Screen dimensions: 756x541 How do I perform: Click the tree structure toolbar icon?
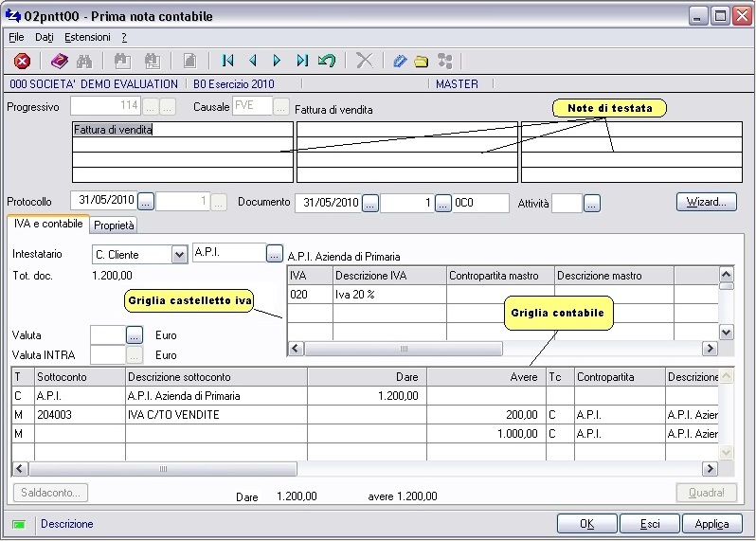(x=444, y=62)
